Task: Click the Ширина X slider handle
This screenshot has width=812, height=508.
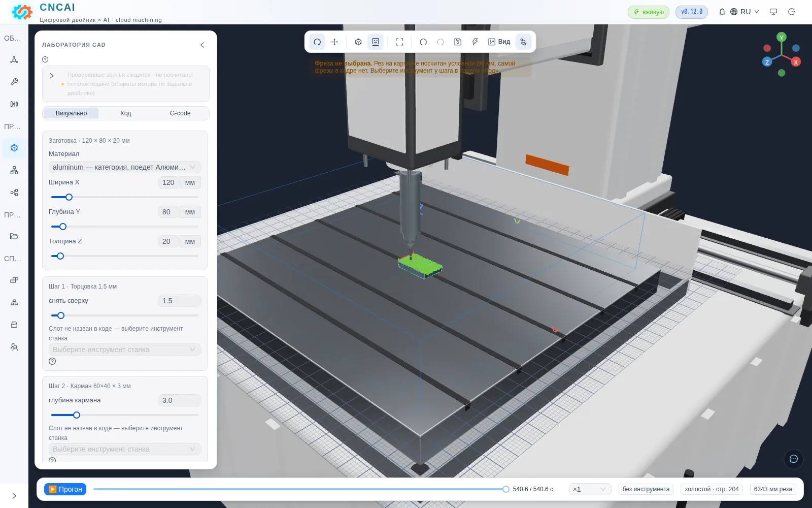Action: pyautogui.click(x=69, y=197)
